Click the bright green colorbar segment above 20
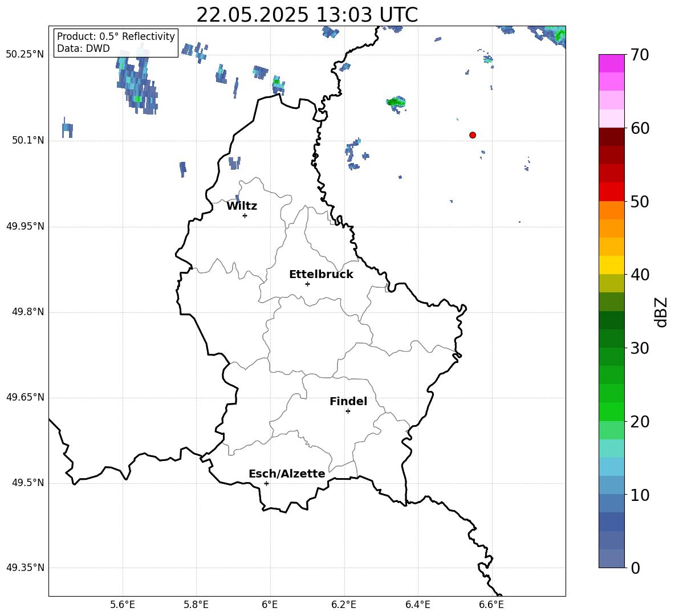 coord(612,411)
